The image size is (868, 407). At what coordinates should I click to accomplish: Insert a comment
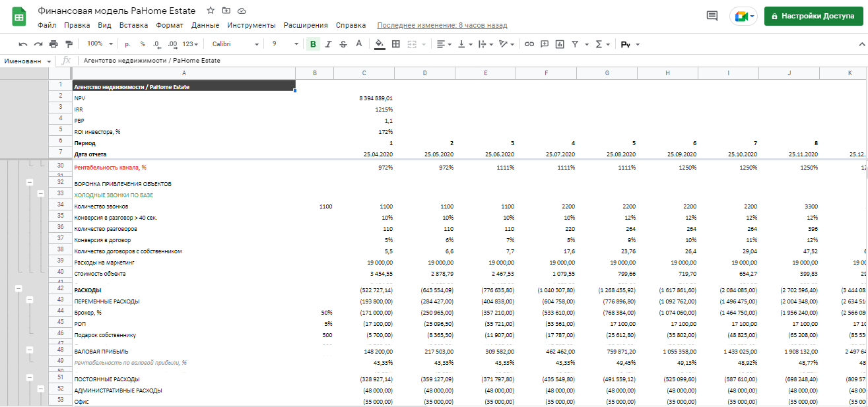545,44
